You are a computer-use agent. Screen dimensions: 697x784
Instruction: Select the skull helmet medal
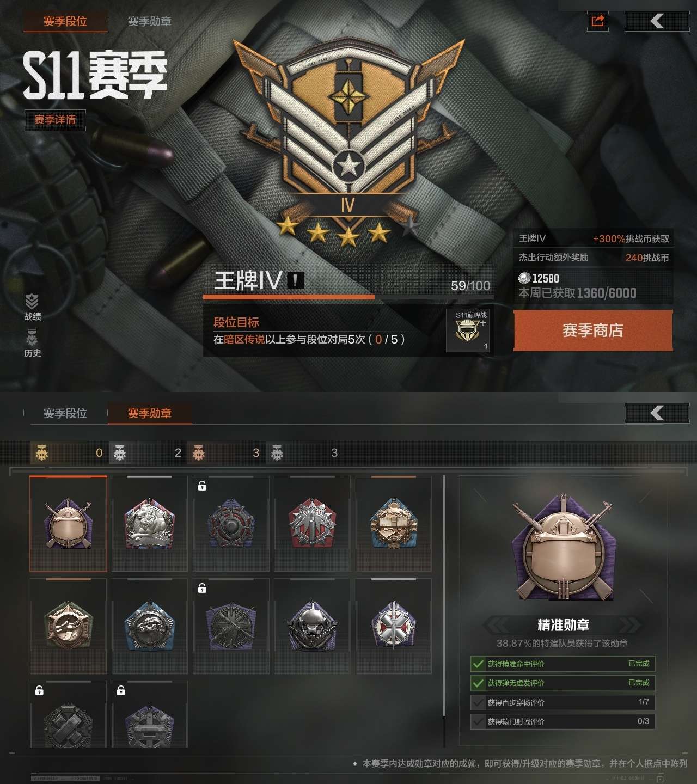[312, 626]
